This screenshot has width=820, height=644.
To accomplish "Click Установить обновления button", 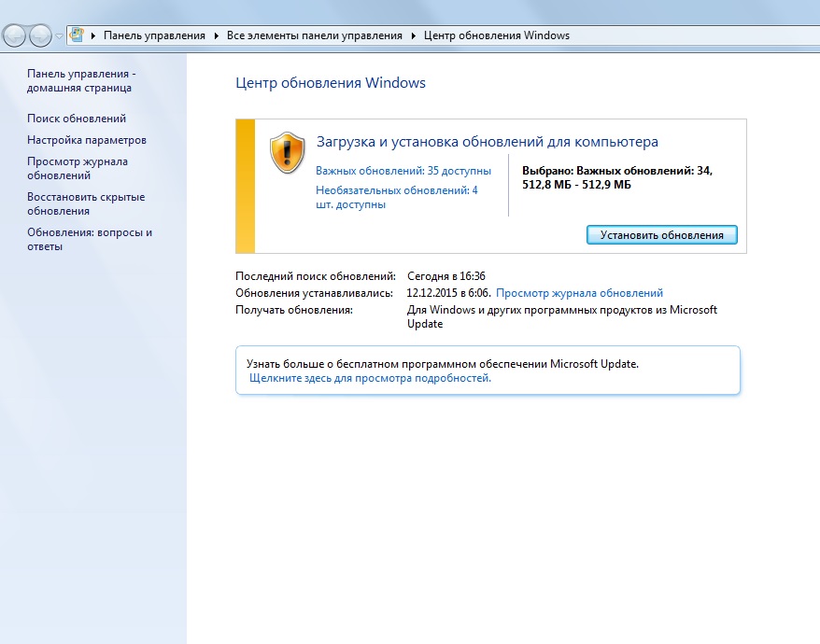I will tap(661, 234).
